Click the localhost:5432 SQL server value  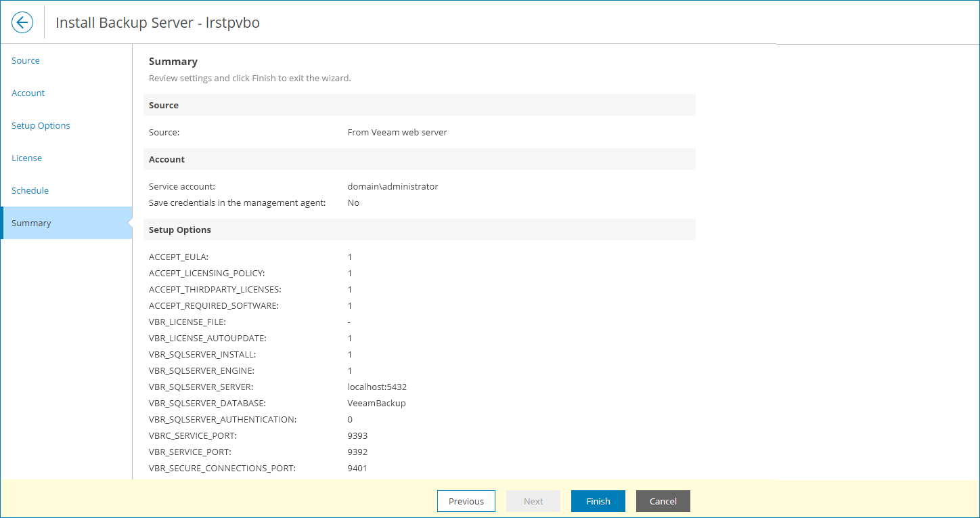377,387
